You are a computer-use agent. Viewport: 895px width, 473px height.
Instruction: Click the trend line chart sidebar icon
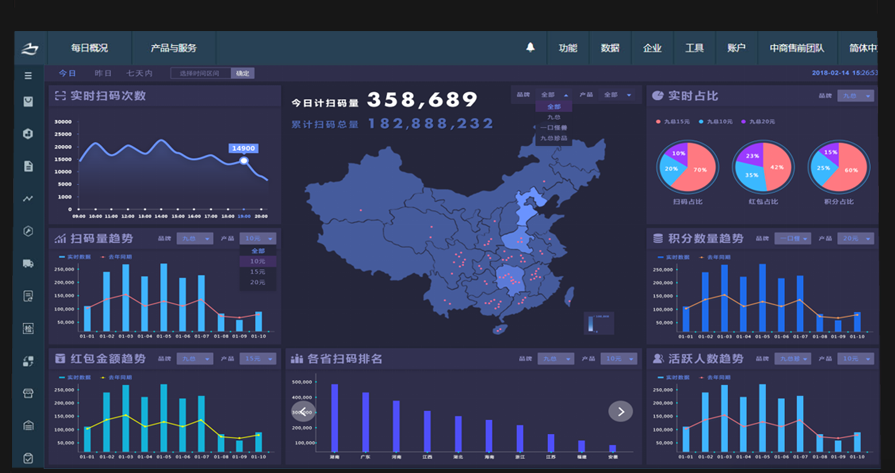point(28,198)
